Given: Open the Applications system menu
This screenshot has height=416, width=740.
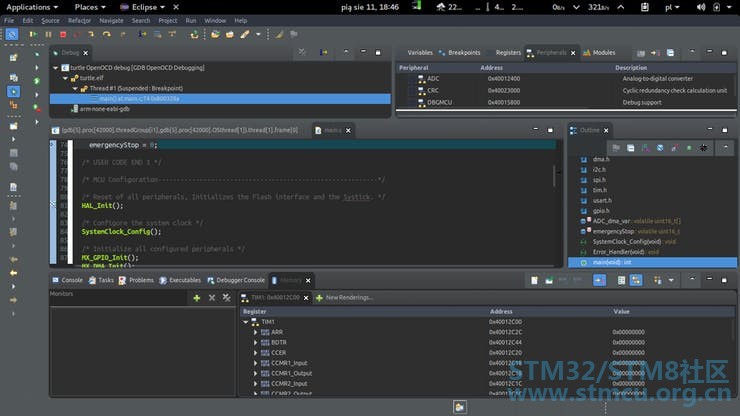Looking at the screenshot, I should click(29, 7).
